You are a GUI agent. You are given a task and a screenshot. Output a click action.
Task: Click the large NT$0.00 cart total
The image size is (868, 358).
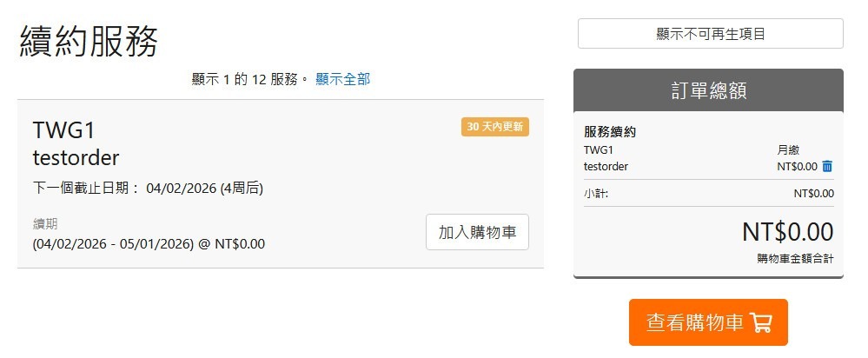coord(787,232)
